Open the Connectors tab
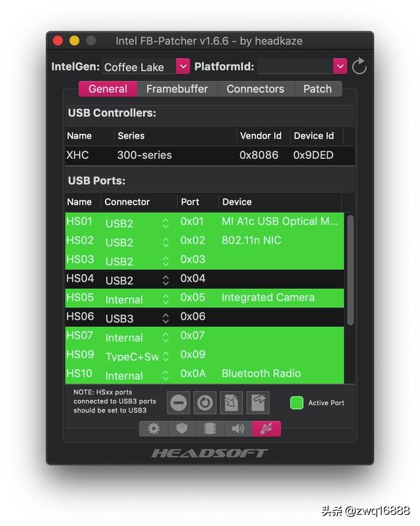The image size is (420, 526). (255, 89)
